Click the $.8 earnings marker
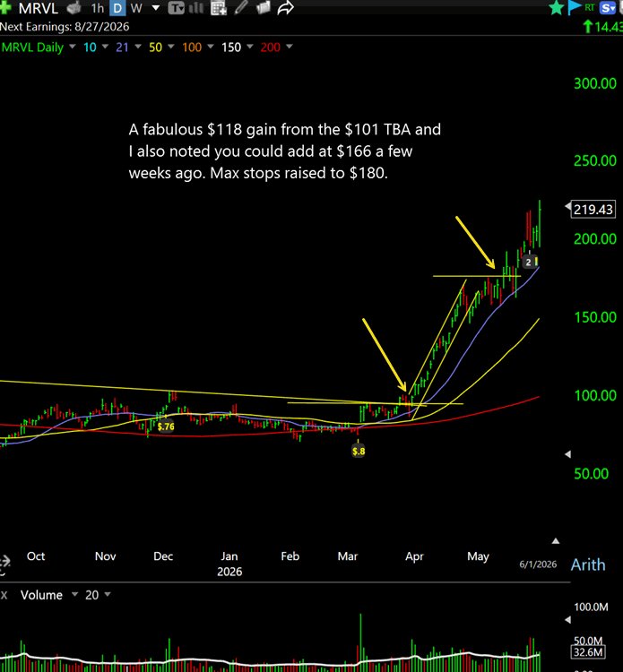 tap(359, 451)
